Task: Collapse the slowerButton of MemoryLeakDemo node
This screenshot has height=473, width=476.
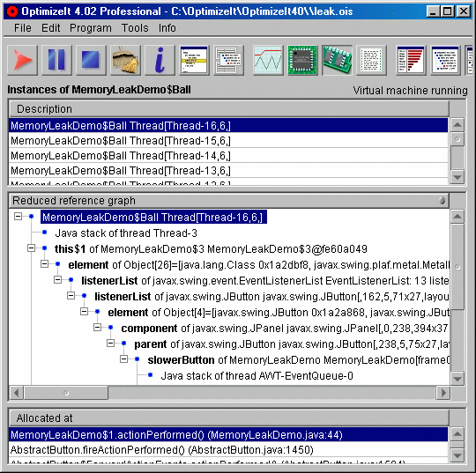Action: 124,359
